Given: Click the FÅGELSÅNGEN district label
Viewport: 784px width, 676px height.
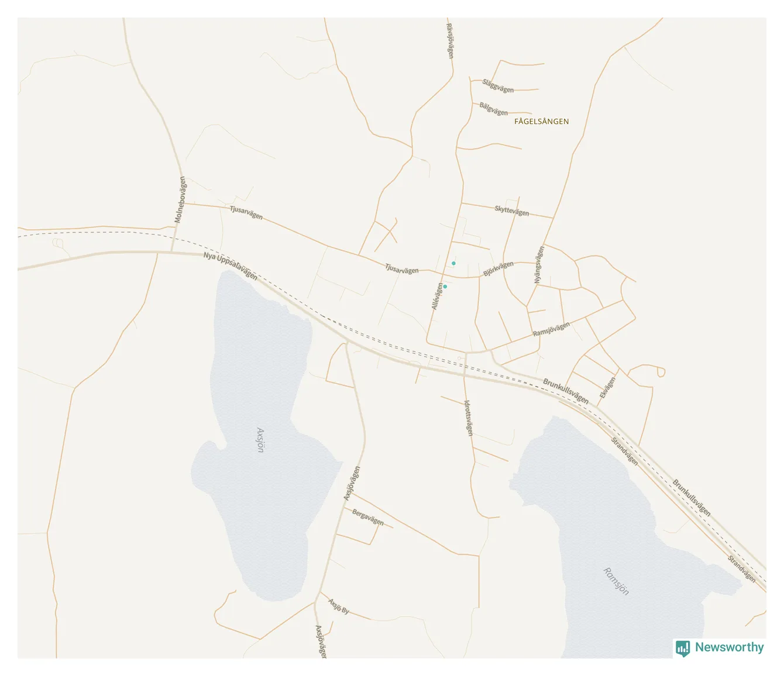Looking at the screenshot, I should click(x=541, y=122).
